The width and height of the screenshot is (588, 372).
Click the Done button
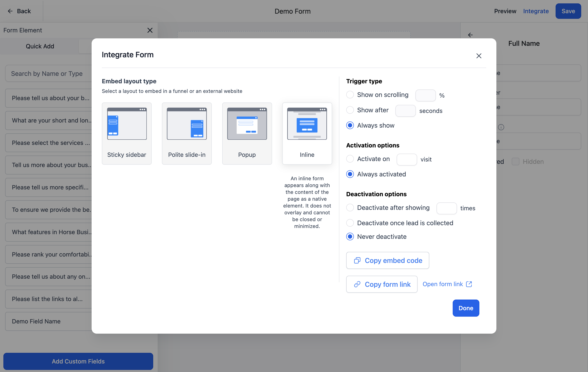click(x=466, y=308)
